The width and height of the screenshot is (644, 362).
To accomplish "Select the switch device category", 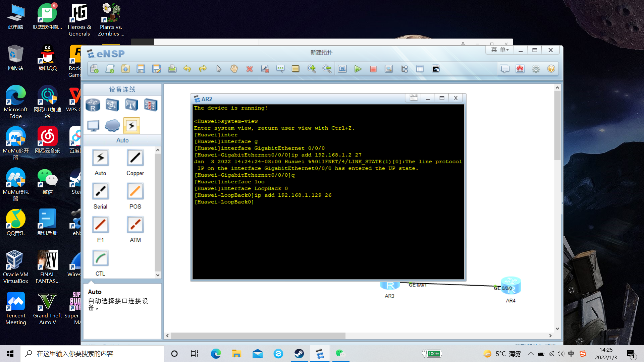I will tap(112, 105).
